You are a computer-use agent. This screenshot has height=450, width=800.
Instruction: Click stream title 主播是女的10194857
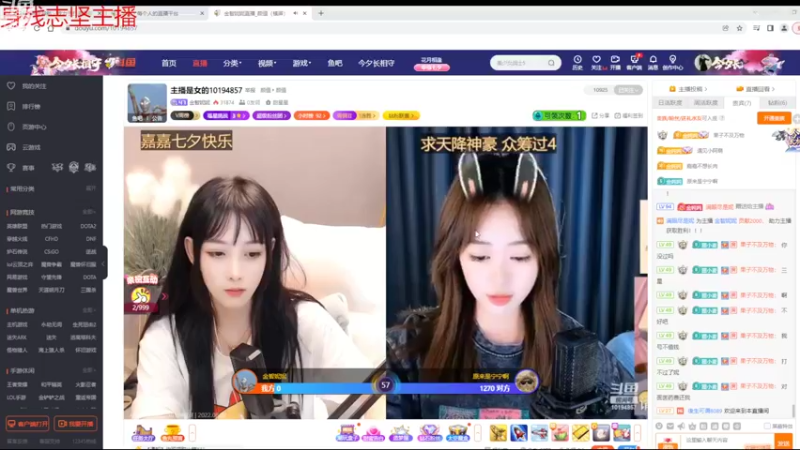click(206, 90)
